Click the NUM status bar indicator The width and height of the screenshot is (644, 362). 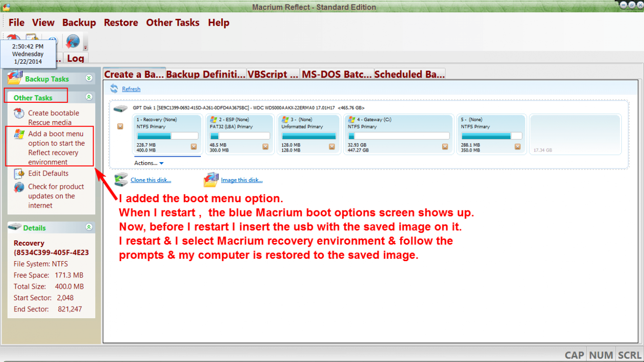(x=601, y=355)
